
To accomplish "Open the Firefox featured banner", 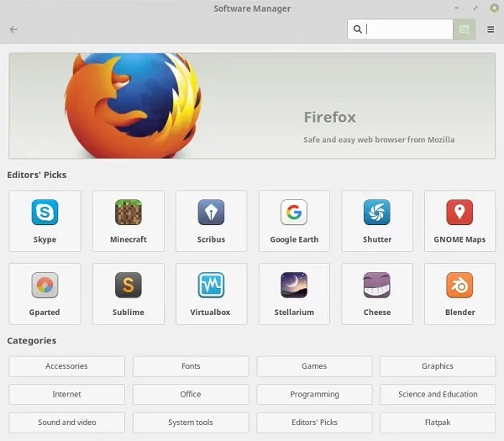I will (x=252, y=106).
